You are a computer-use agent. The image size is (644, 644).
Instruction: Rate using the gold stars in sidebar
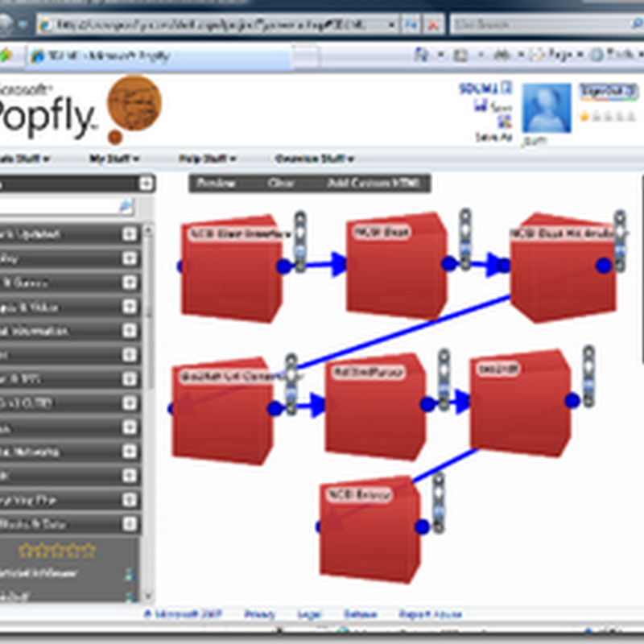point(57,550)
